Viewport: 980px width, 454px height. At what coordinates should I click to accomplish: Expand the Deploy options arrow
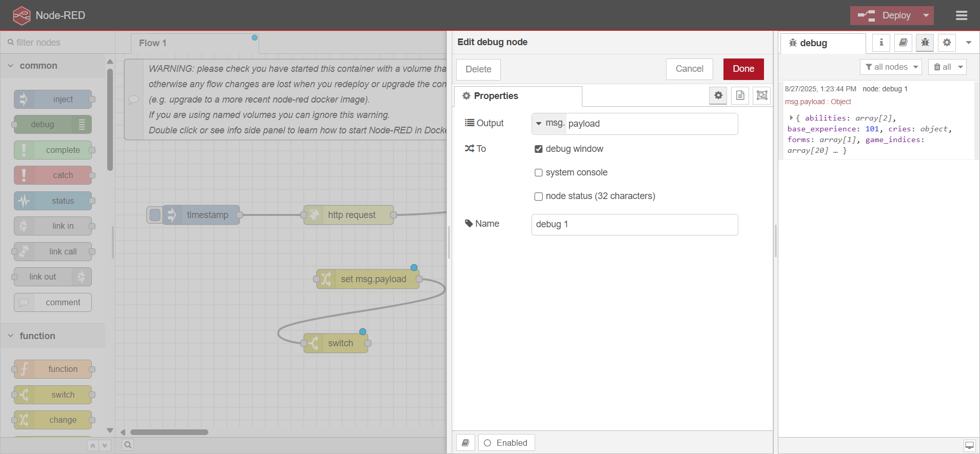[926, 15]
